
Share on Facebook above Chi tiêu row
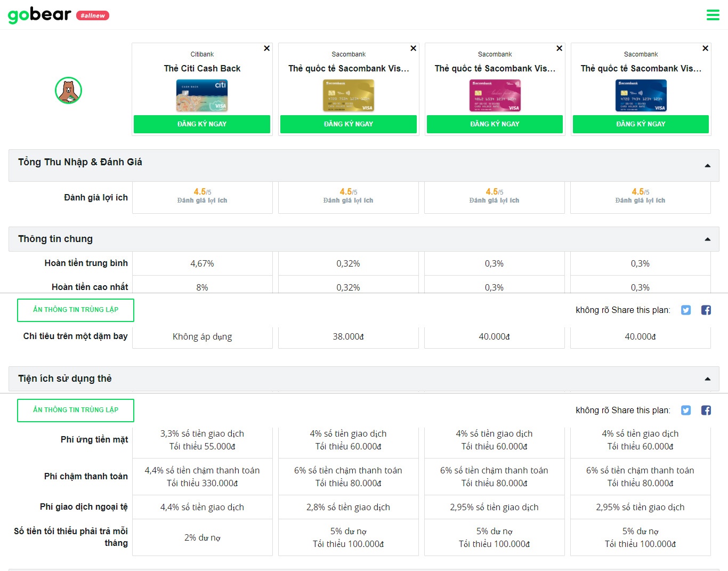coord(706,310)
